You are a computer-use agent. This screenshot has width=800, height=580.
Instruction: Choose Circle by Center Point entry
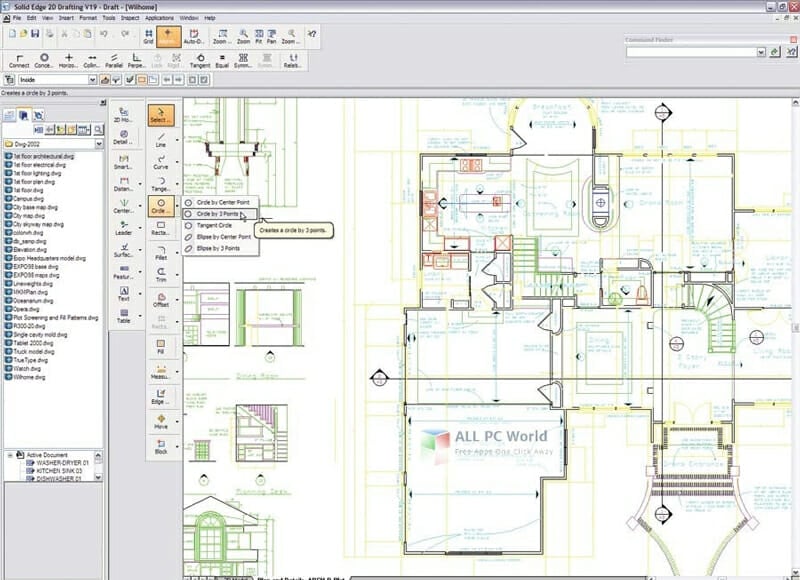coord(221,202)
